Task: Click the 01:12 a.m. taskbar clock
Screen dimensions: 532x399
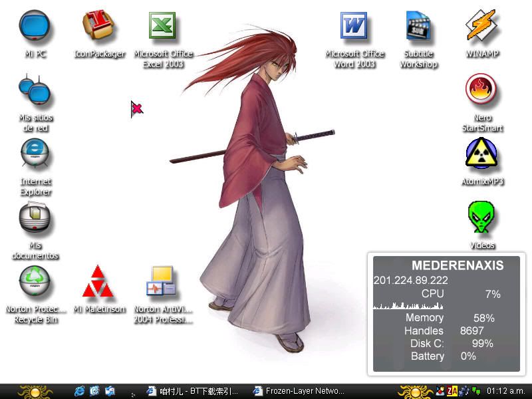Action: [505, 391]
